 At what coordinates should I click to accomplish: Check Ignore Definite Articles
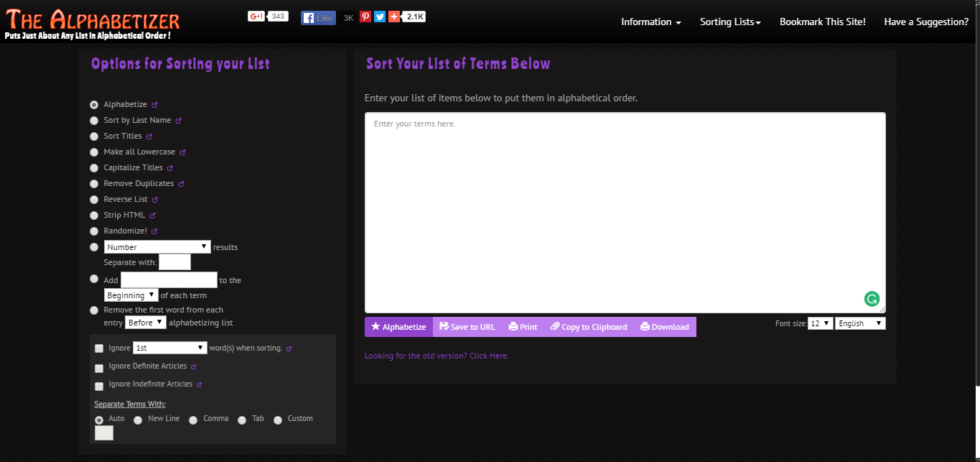(99, 368)
